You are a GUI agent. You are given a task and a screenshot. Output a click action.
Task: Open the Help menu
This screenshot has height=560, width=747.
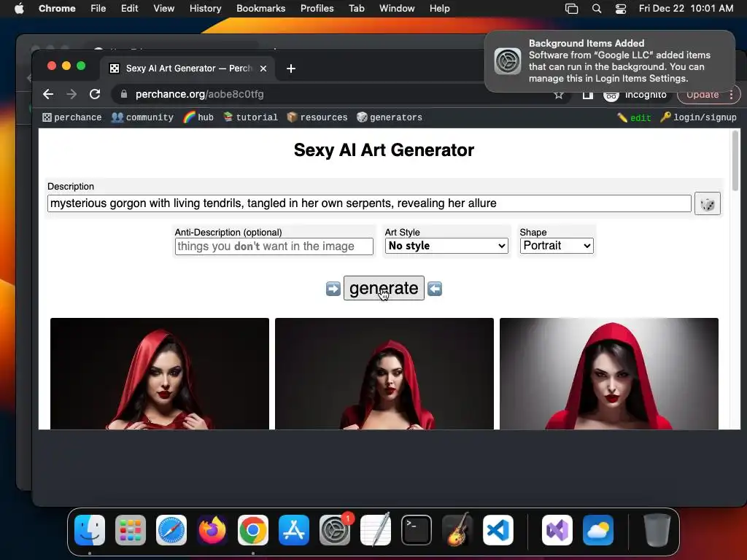[x=439, y=9]
